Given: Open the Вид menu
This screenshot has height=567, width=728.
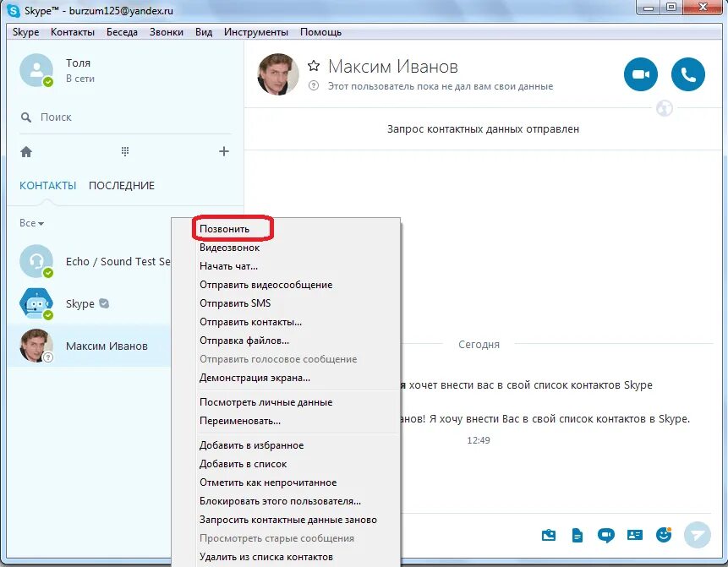Looking at the screenshot, I should point(204,32).
